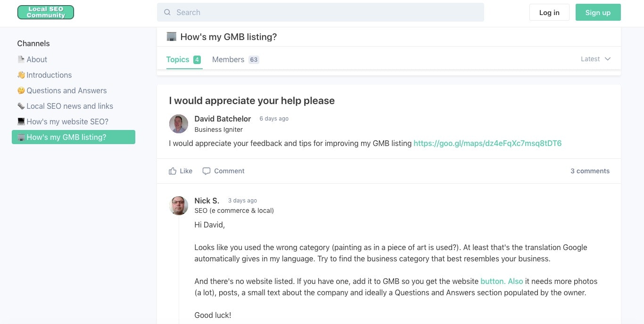Select the Introductions channel
644x324 pixels.
click(49, 75)
